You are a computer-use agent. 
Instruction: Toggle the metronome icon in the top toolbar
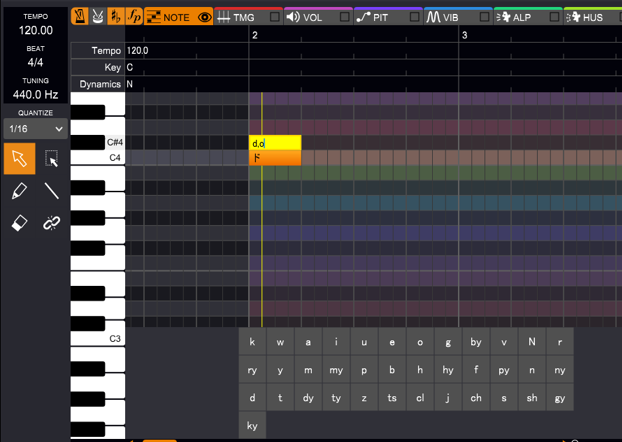(x=80, y=17)
